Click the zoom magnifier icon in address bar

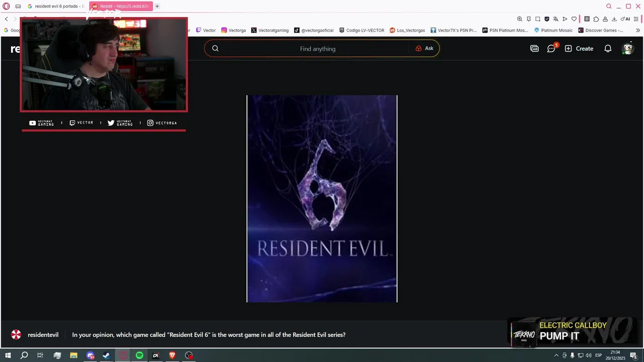click(x=520, y=19)
